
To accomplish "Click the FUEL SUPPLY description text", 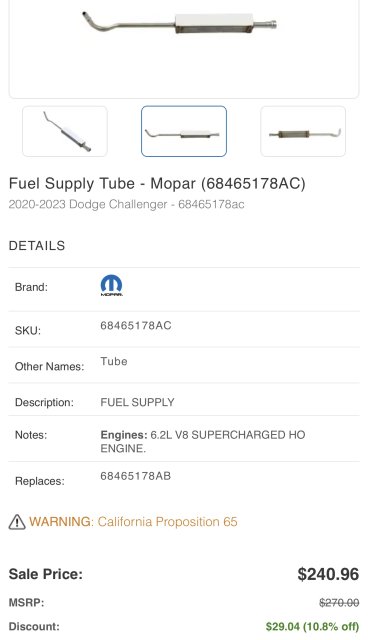I will 137,402.
